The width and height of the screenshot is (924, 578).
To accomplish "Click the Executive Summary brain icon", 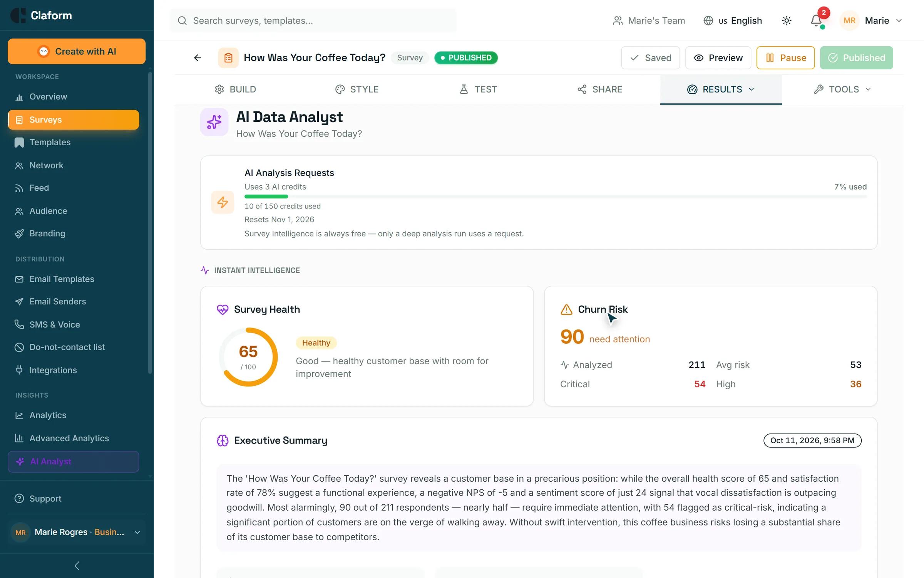I will (223, 440).
